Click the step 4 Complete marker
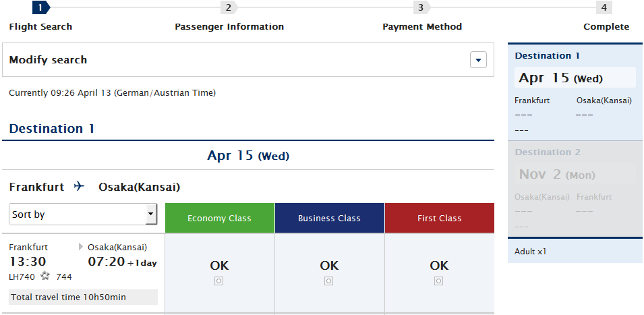The image size is (644, 315). coord(604,7)
